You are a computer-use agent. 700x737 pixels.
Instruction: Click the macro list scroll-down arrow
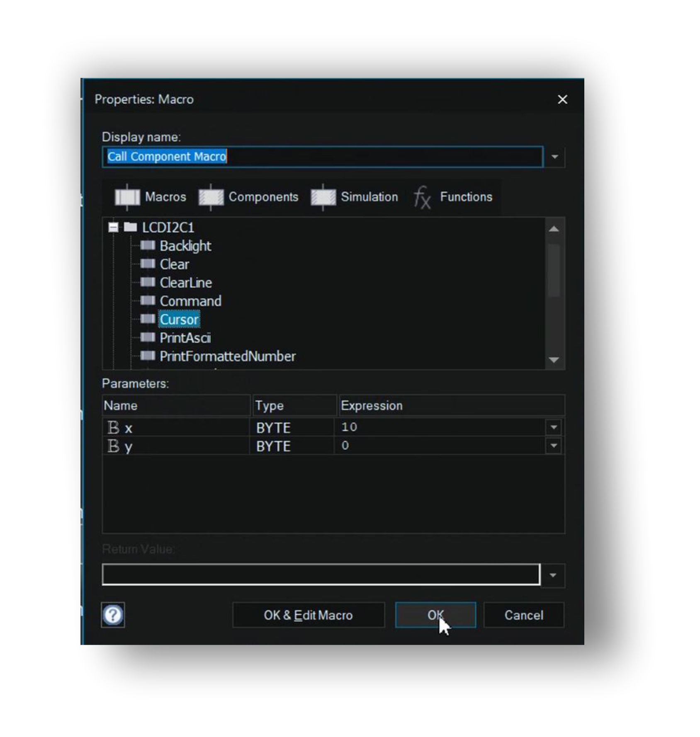(x=554, y=360)
